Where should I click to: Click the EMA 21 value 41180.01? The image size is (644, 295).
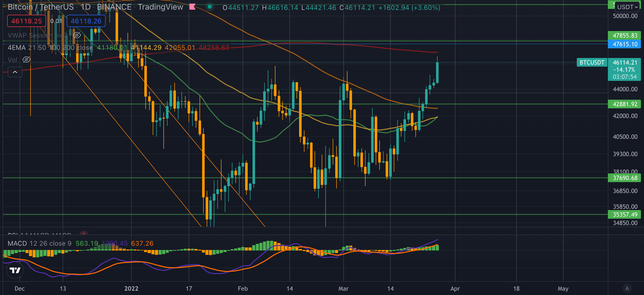tap(112, 48)
